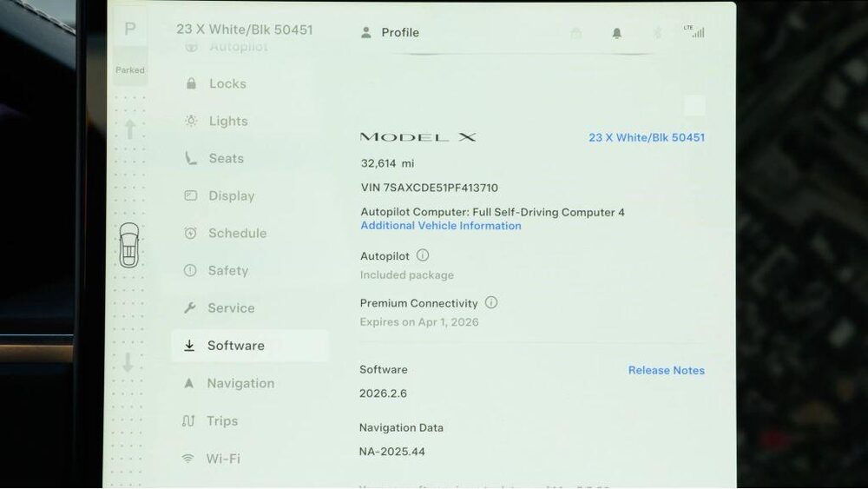Viewport: 868px width, 489px height.
Task: Tap the HomeLink garage icon
Action: point(575,33)
